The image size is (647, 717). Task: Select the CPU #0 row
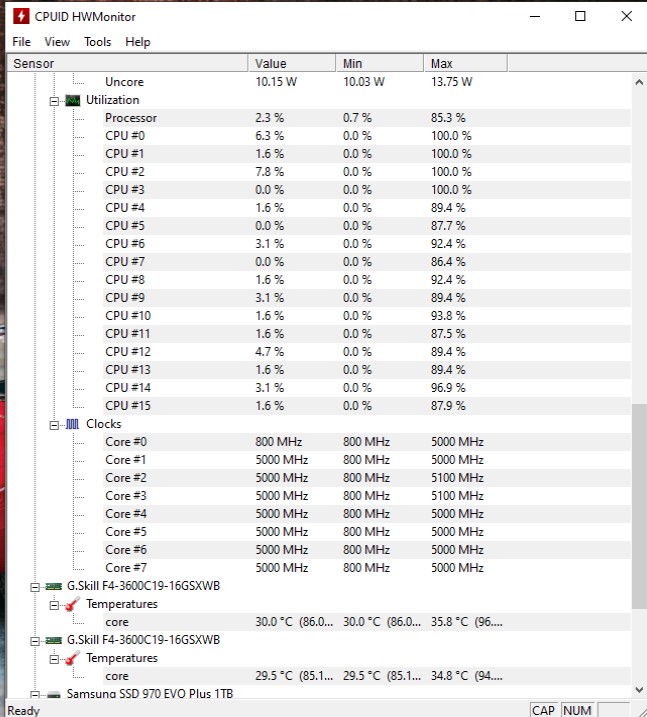click(x=367, y=136)
